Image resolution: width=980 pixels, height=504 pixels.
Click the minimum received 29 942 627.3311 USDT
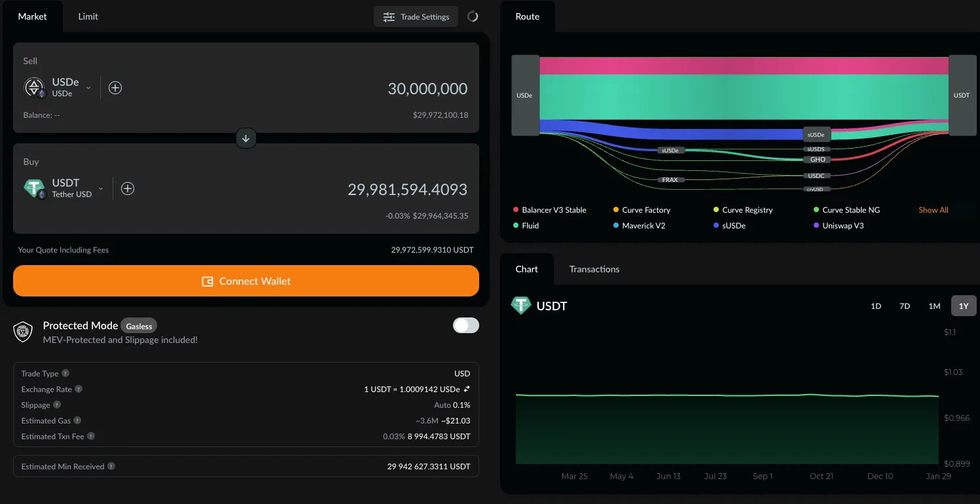coord(429,467)
